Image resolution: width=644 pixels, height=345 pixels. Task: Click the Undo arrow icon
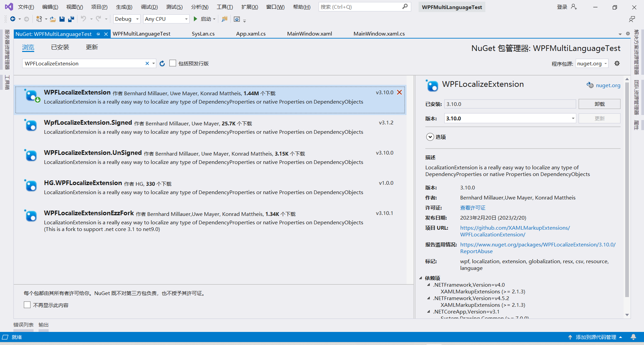coord(84,19)
